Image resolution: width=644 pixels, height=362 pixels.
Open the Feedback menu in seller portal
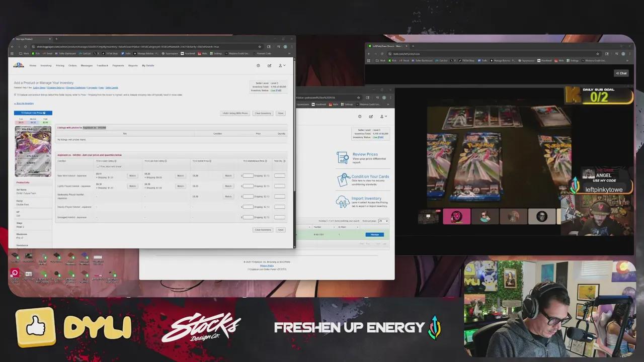pos(103,65)
